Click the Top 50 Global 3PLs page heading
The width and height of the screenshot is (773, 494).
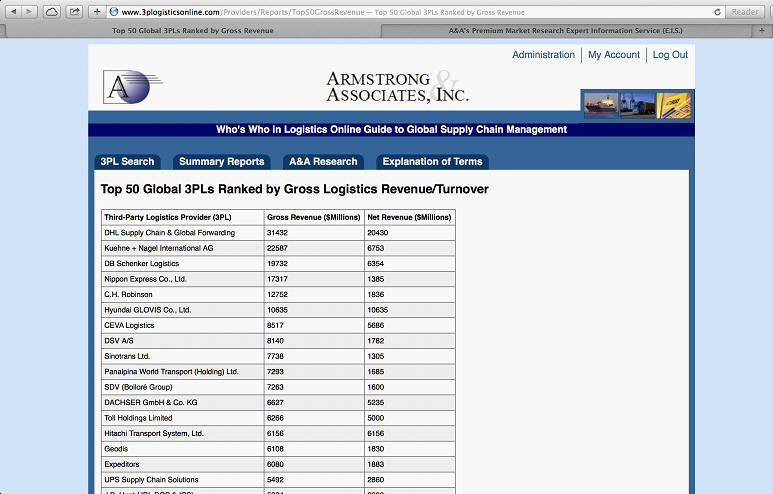tap(294, 189)
